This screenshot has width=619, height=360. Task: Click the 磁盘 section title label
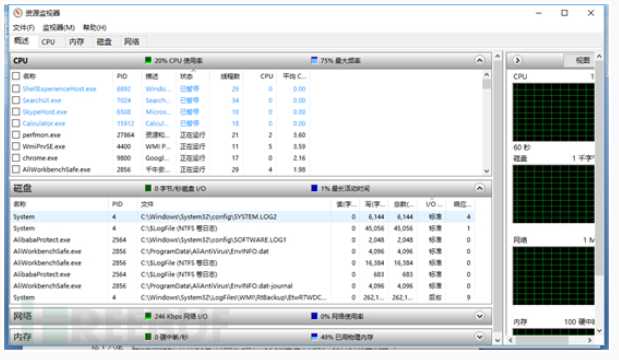tap(23, 188)
